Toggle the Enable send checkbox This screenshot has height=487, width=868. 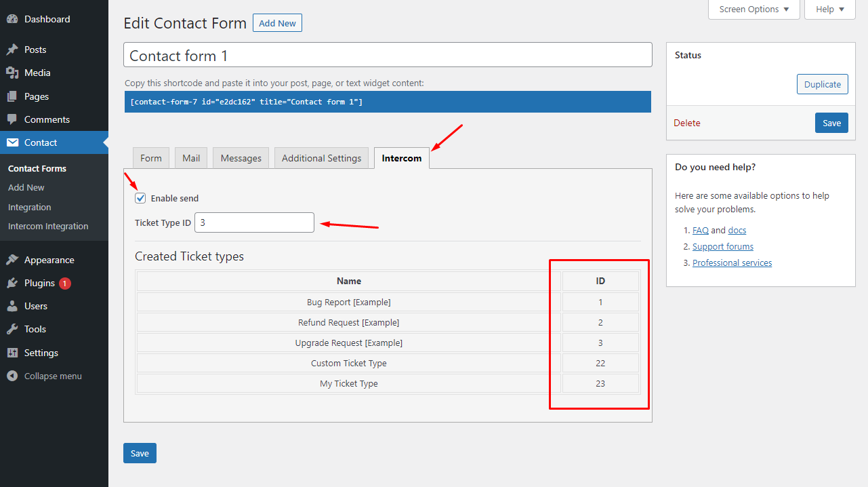(140, 198)
